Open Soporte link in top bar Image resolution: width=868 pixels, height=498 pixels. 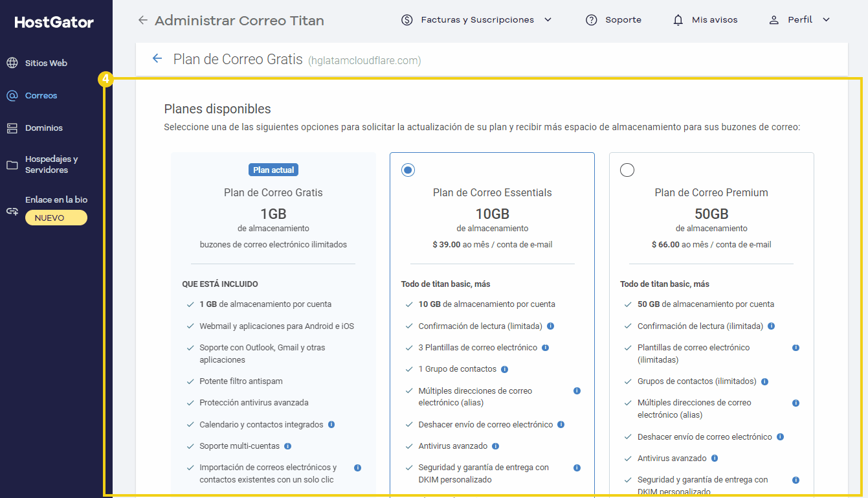pyautogui.click(x=623, y=20)
